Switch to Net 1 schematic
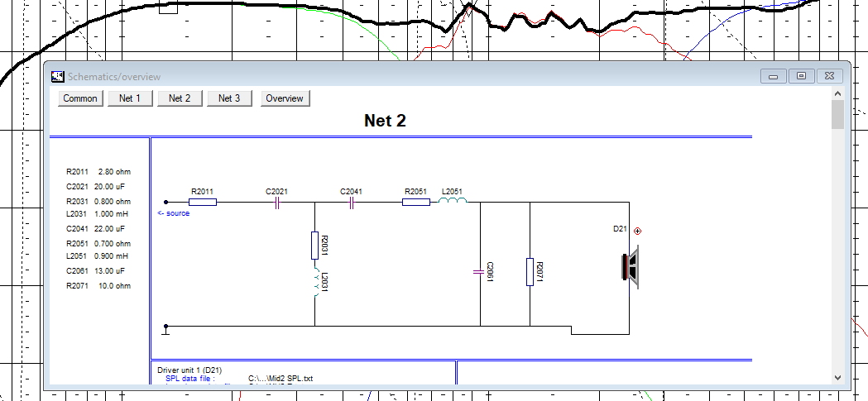The image size is (868, 401). tap(130, 98)
